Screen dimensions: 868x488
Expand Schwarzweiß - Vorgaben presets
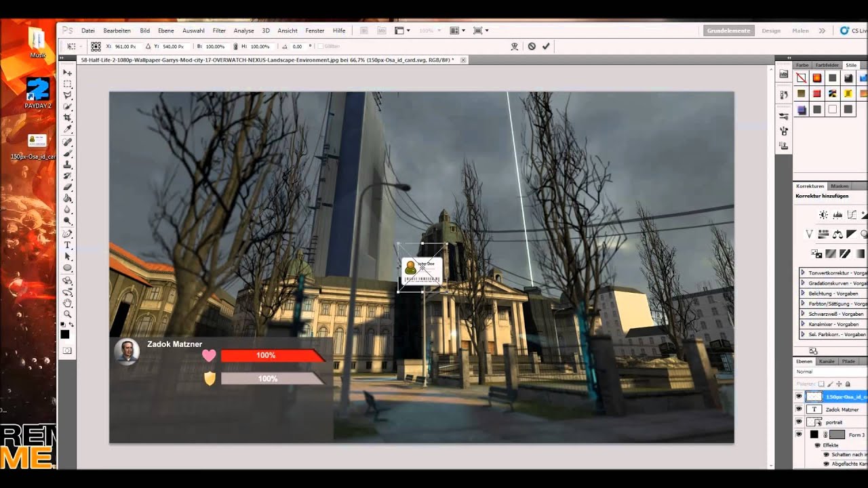click(803, 314)
